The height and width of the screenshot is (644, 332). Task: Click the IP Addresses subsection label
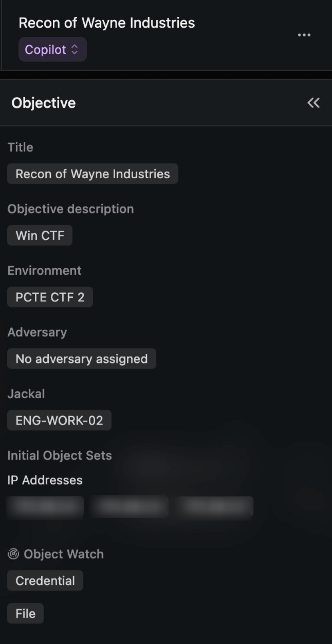(45, 480)
